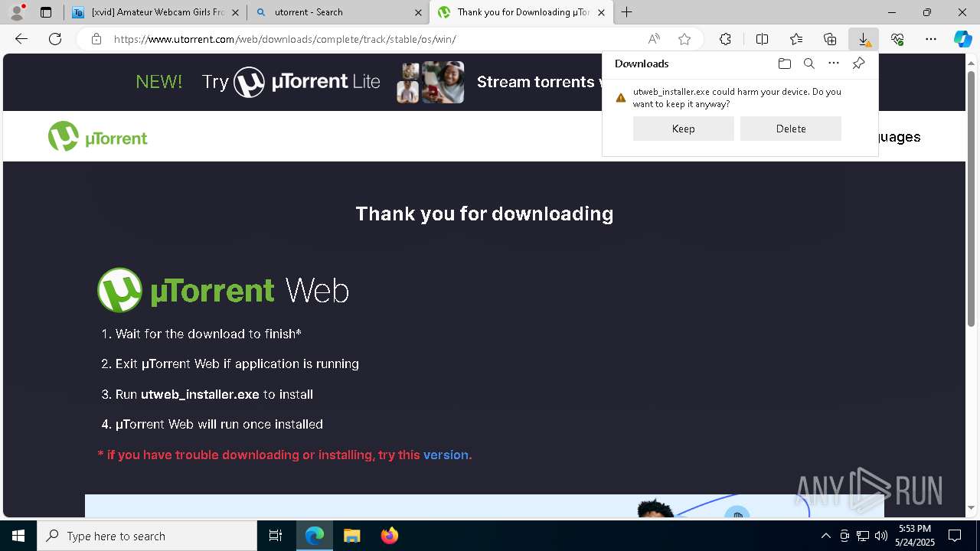
Task: Close the xvid Amateur Webcam tab
Action: [235, 12]
